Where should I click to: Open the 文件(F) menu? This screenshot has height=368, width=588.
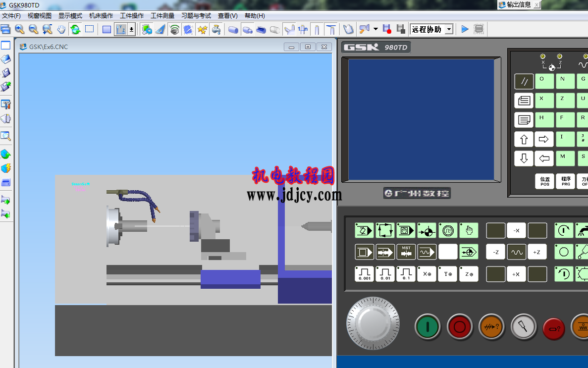coord(11,16)
